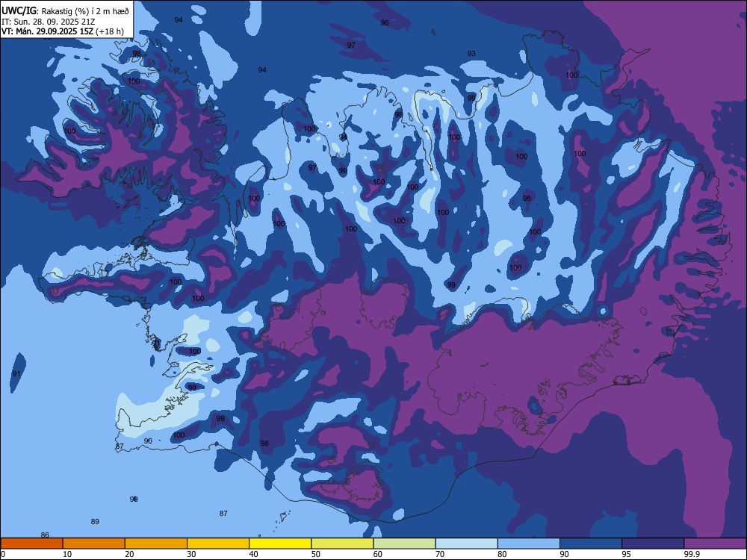Screen dimensions: 747x560
Task: Click the purple above-99.9 legend swatch
Action: click(x=715, y=544)
